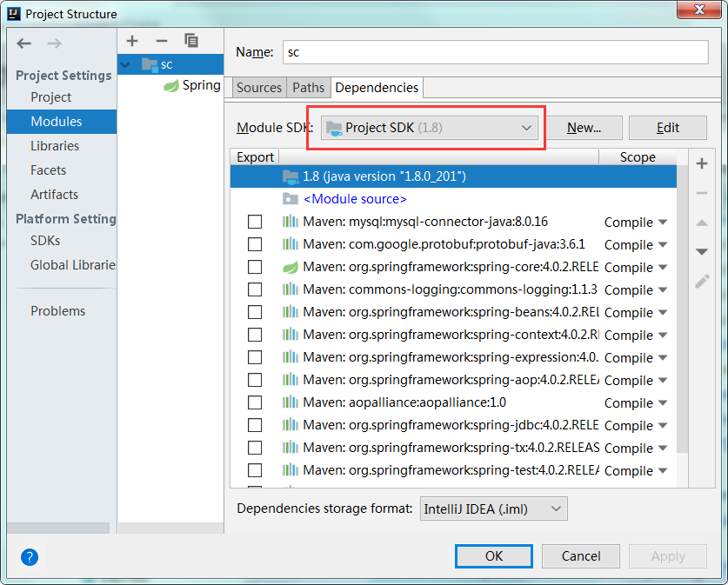
Task: Change scope of spring-tx dependency
Action: pyautogui.click(x=636, y=449)
